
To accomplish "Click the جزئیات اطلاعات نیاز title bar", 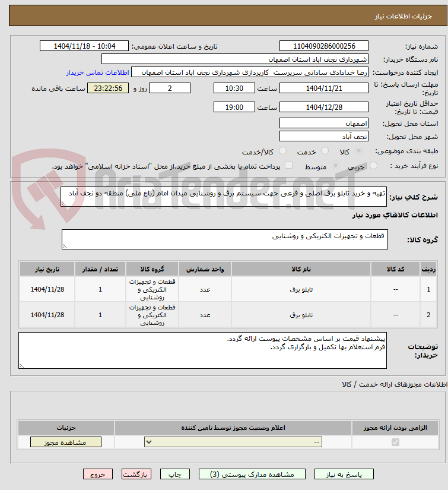I will click(x=228, y=15).
